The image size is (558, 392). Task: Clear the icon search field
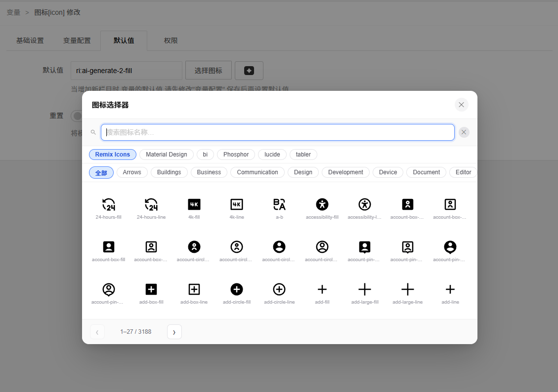[x=464, y=132]
